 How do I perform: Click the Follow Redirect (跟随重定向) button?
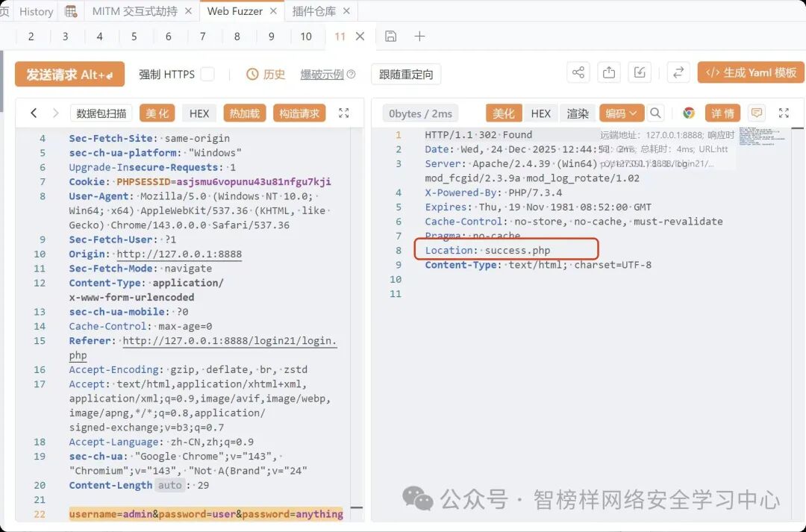406,75
